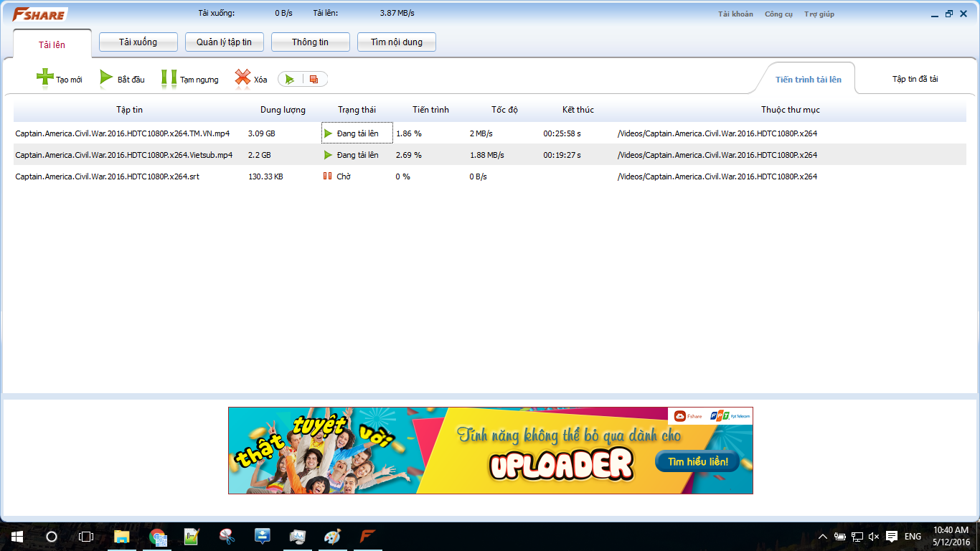Open the download manager icon on the taskbar
The height and width of the screenshot is (551, 980).
pyautogui.click(x=263, y=537)
